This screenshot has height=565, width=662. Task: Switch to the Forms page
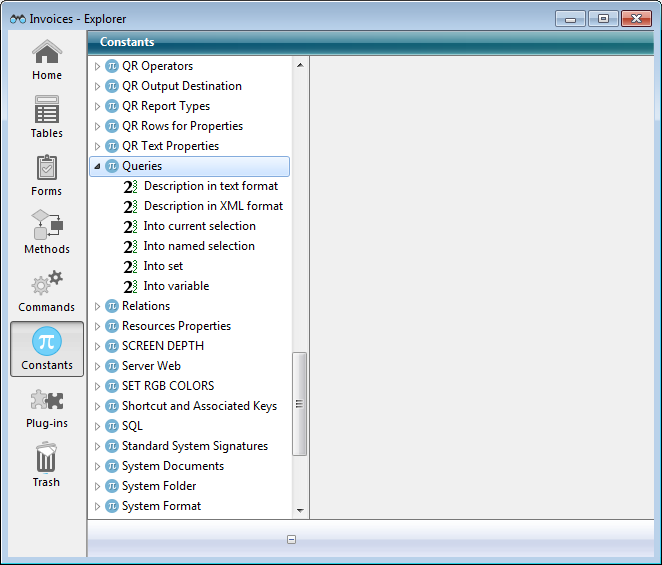47,175
